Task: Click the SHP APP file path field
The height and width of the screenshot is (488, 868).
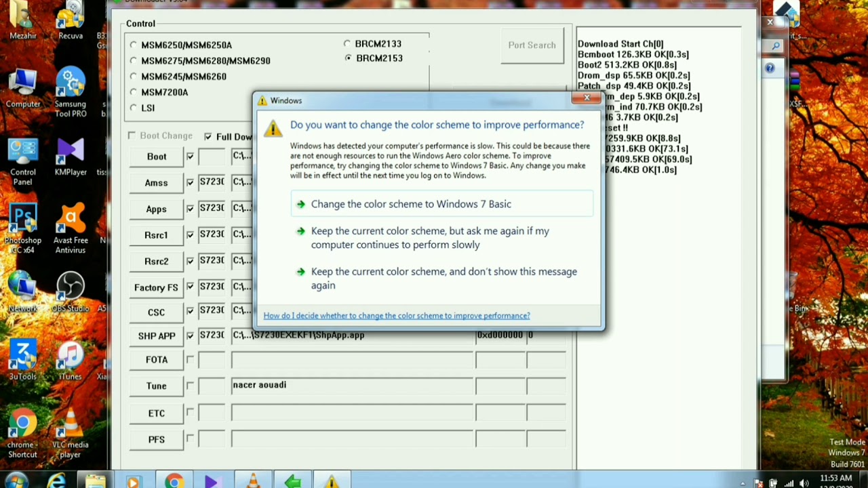Action: point(352,335)
